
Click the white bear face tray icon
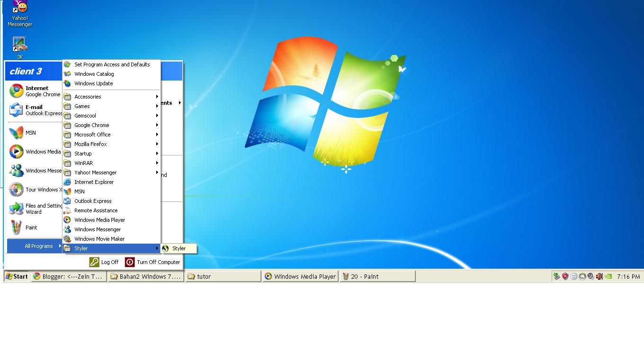coord(582,276)
